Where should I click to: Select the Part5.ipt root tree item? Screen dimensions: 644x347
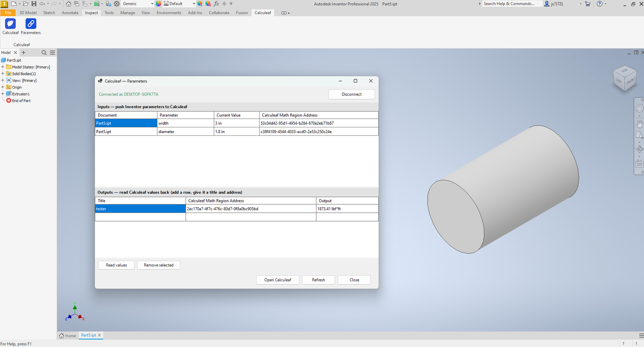[11, 60]
